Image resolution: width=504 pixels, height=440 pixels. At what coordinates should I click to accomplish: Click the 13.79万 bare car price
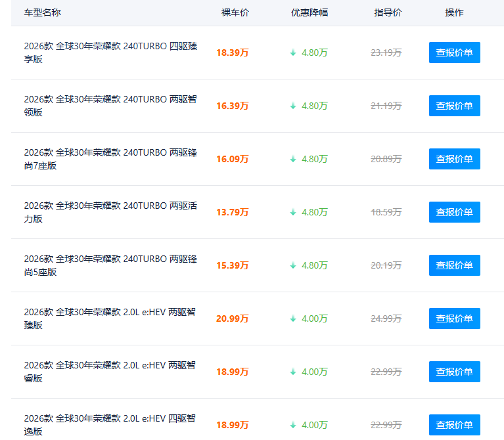click(233, 212)
